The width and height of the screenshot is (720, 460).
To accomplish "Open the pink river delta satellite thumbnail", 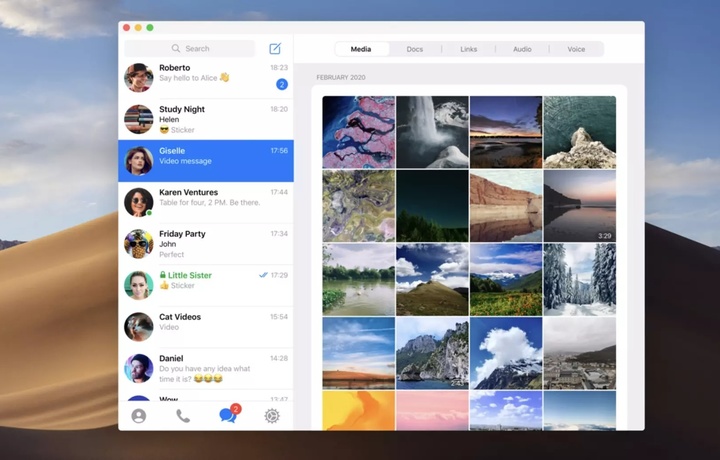I will click(359, 132).
